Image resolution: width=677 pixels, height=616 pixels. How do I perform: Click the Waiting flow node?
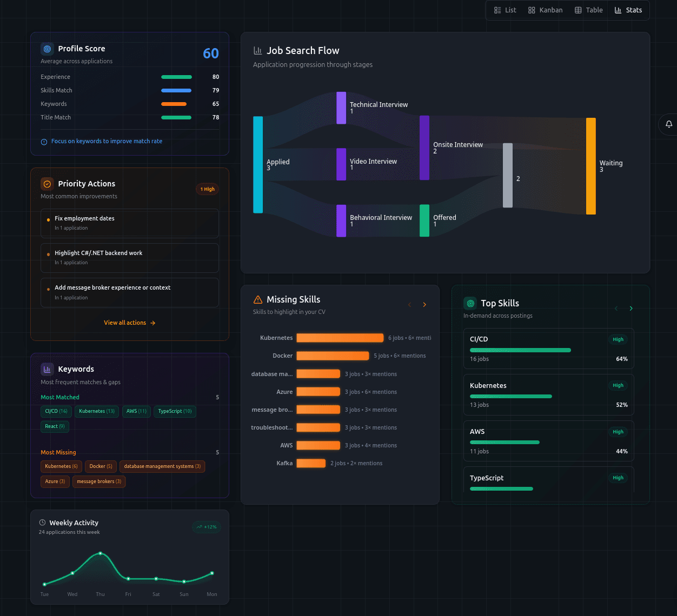[591, 166]
